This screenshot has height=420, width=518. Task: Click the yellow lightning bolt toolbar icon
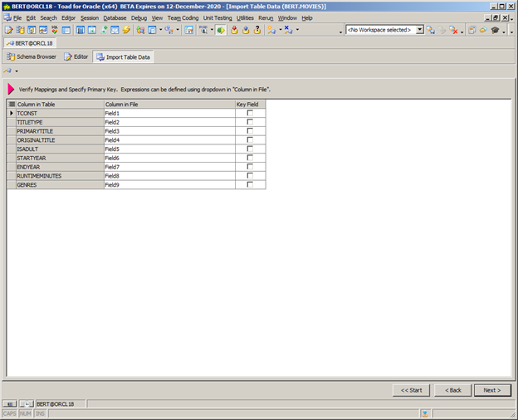pos(126,30)
